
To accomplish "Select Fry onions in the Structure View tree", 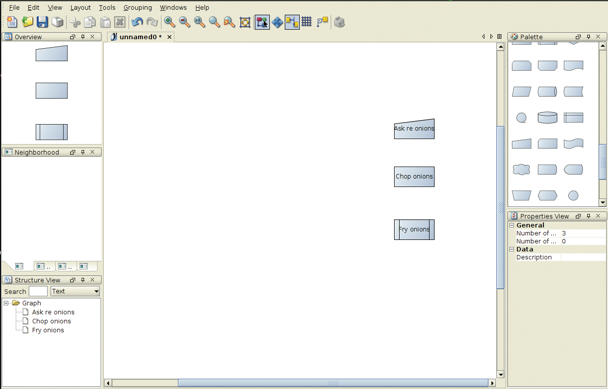I will pos(48,330).
